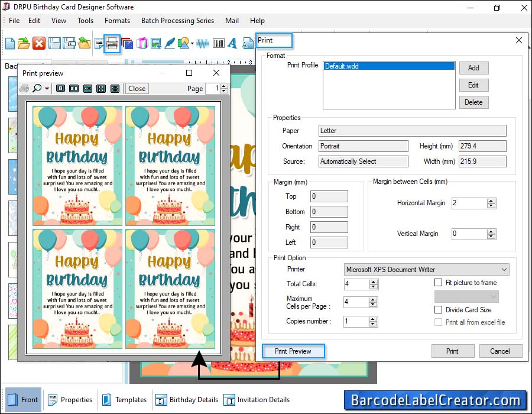
Task: Click the feather pen signature icon
Action: pos(170,43)
